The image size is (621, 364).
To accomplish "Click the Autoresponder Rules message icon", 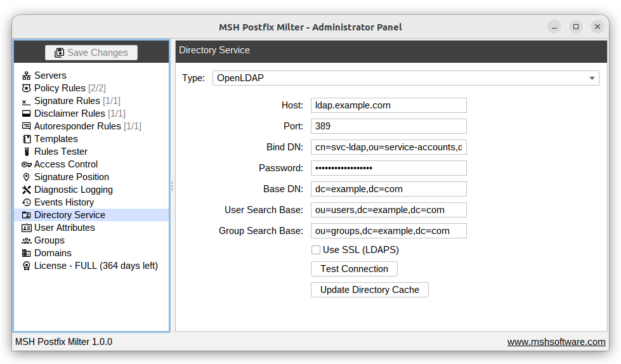I will [x=26, y=126].
